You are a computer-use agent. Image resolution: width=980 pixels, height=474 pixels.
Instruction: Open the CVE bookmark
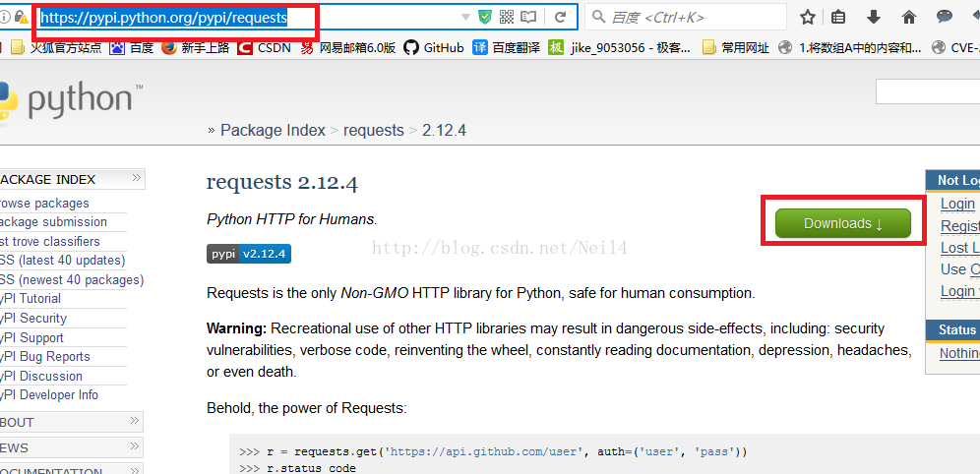click(964, 47)
